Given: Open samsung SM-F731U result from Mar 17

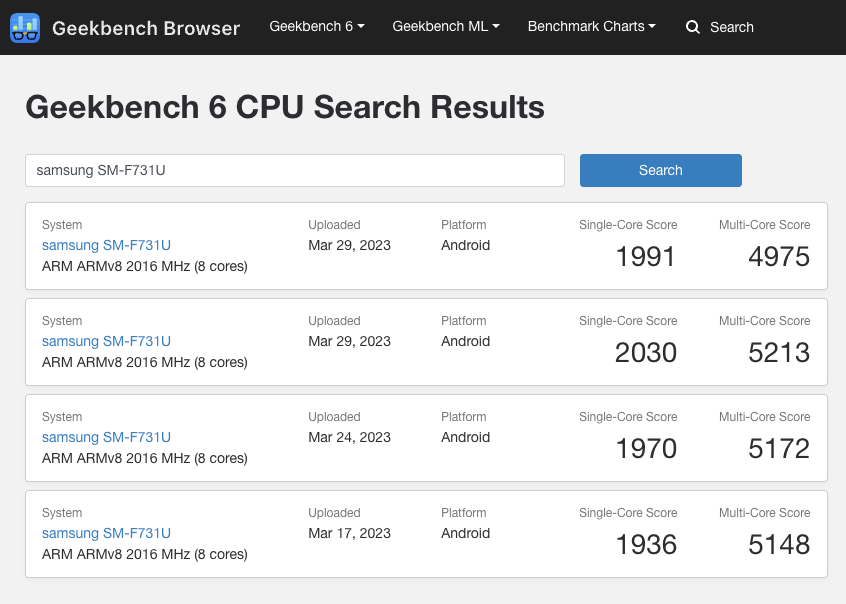Looking at the screenshot, I should point(106,533).
